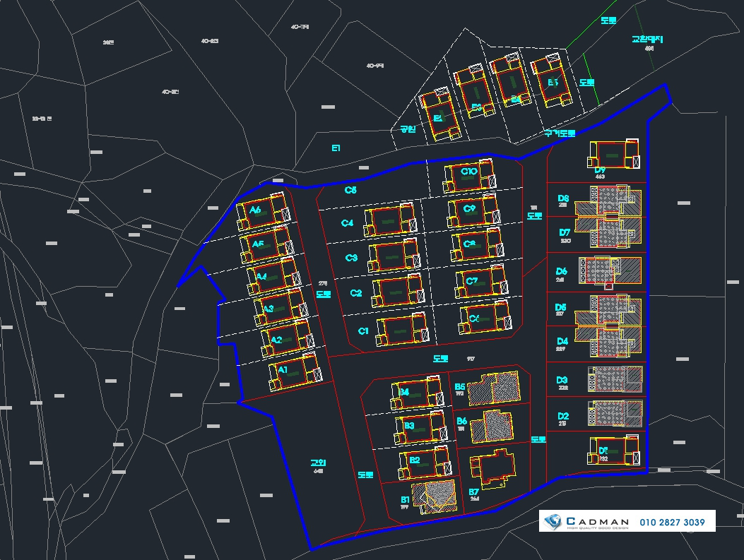The height and width of the screenshot is (560, 744).
Task: Click the phone number 010 2827 3039
Action: point(672,522)
